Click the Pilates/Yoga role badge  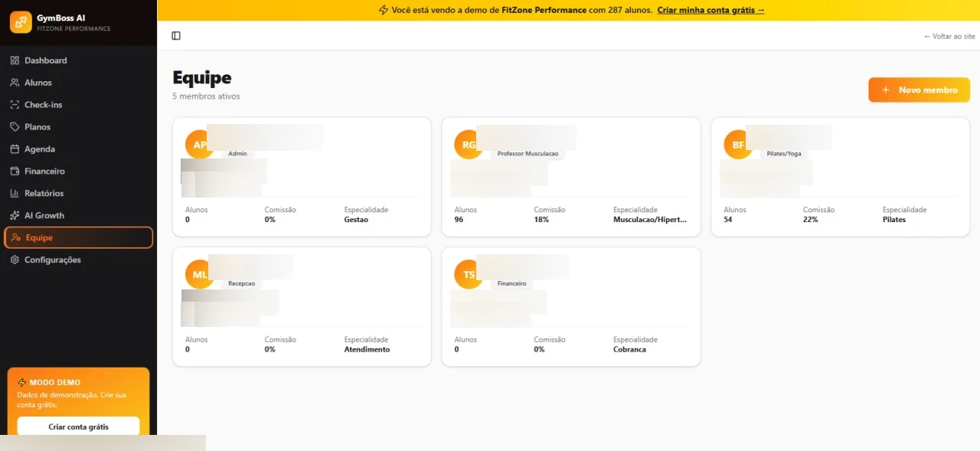(784, 154)
